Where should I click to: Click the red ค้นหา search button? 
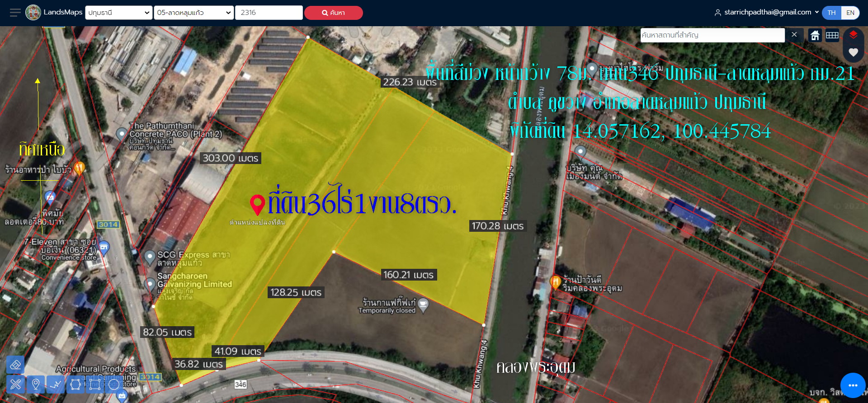[333, 13]
